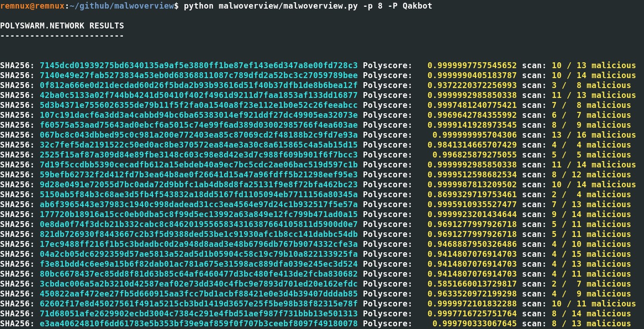Click Polyscore value 0.9997716725751764
The height and width of the screenshot is (329, 644).
[x=472, y=314]
